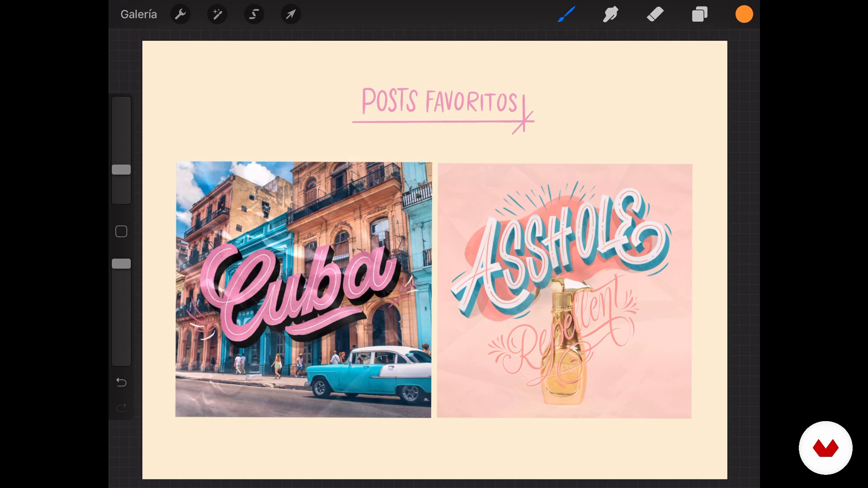Click the brush opacity slider handle
Screen dimensions: 868x488
coord(121,264)
